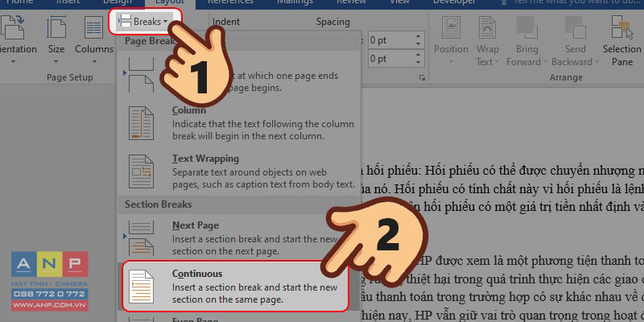Click the Wrap Text icon
This screenshot has height=322, width=644.
487,28
